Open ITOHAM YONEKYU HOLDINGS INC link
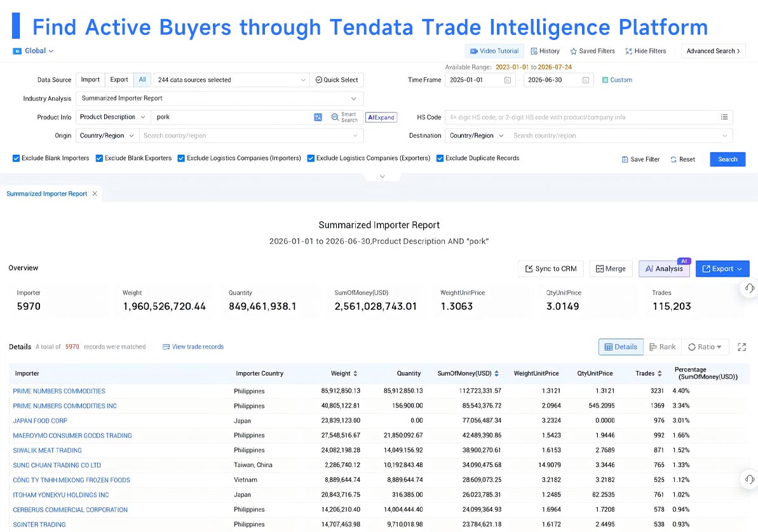 pos(61,495)
